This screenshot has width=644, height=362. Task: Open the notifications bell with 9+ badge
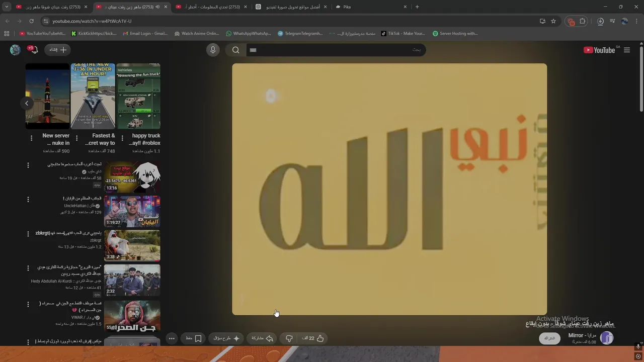(x=33, y=49)
